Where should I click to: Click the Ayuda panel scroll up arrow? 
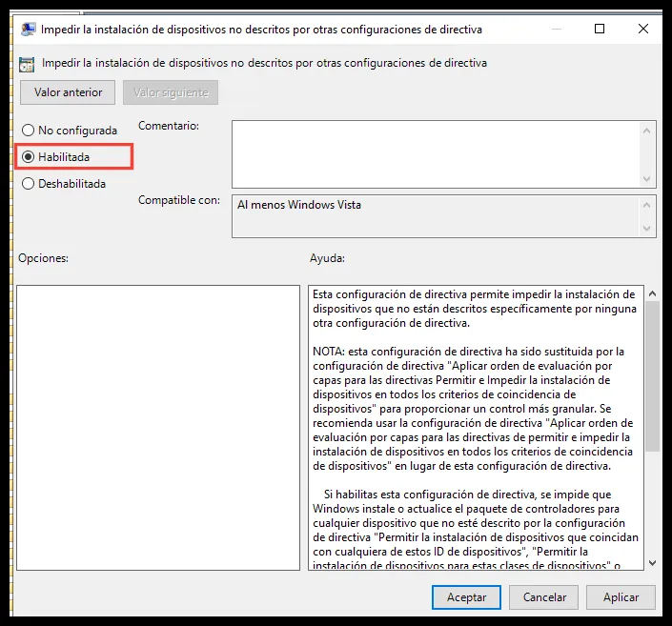tap(652, 293)
